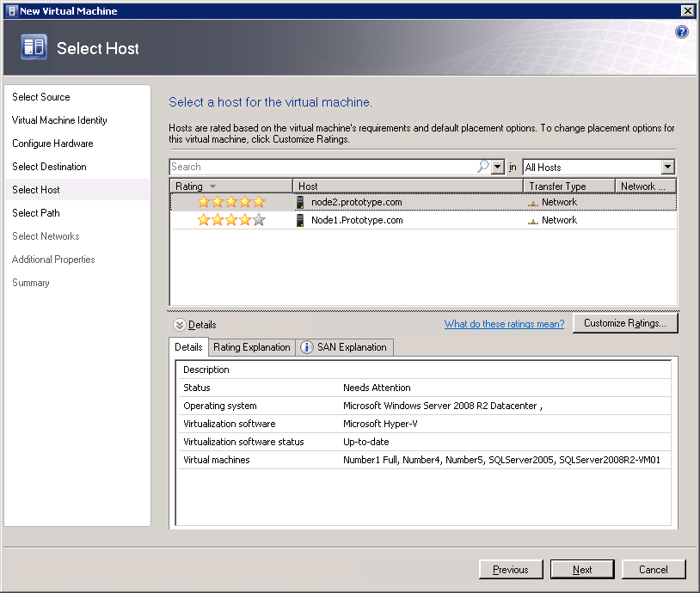Click the 'Up-to-date' status value
Screen dimensions: 700x593
coord(366,442)
